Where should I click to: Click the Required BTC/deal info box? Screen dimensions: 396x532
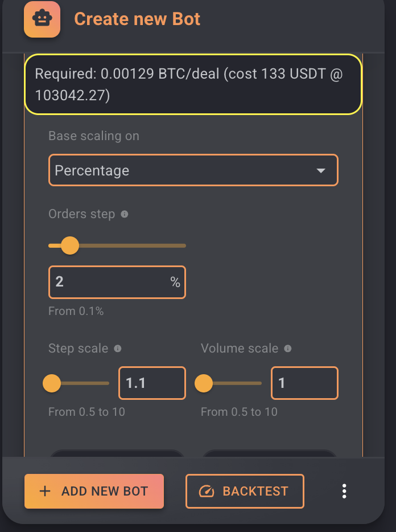point(193,84)
